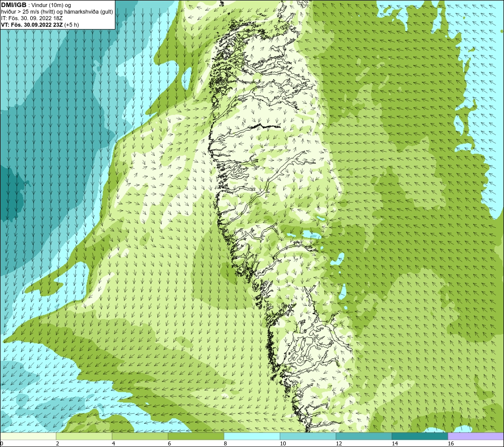Click the 6–8 m/s darker green legend swatch
This screenshot has height=447, width=504.
196,436
